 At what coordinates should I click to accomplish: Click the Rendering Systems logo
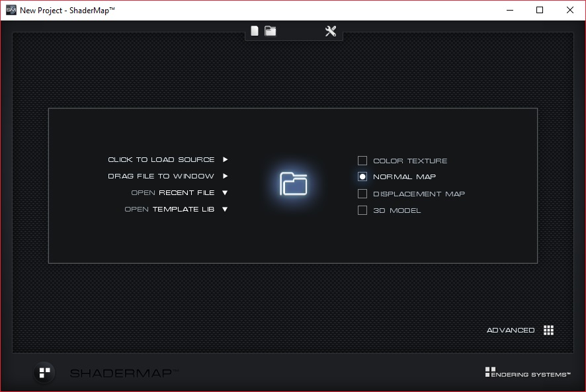pos(528,372)
